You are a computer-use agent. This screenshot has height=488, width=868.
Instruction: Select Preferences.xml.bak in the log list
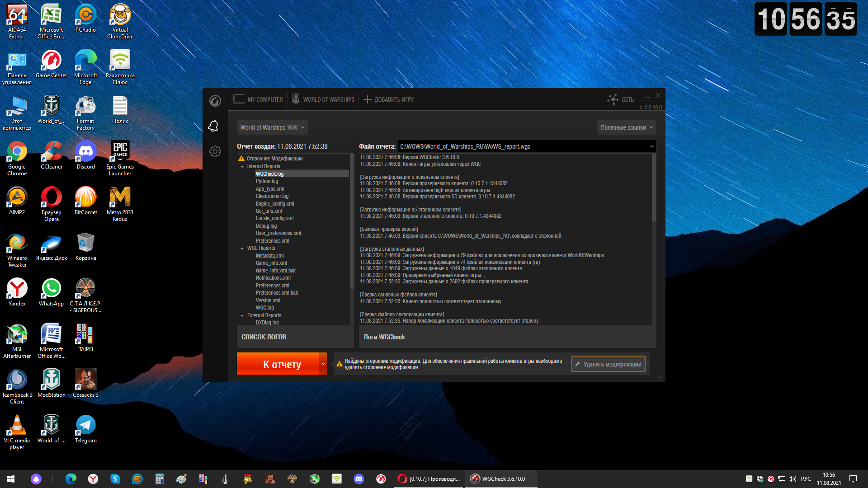coord(277,293)
